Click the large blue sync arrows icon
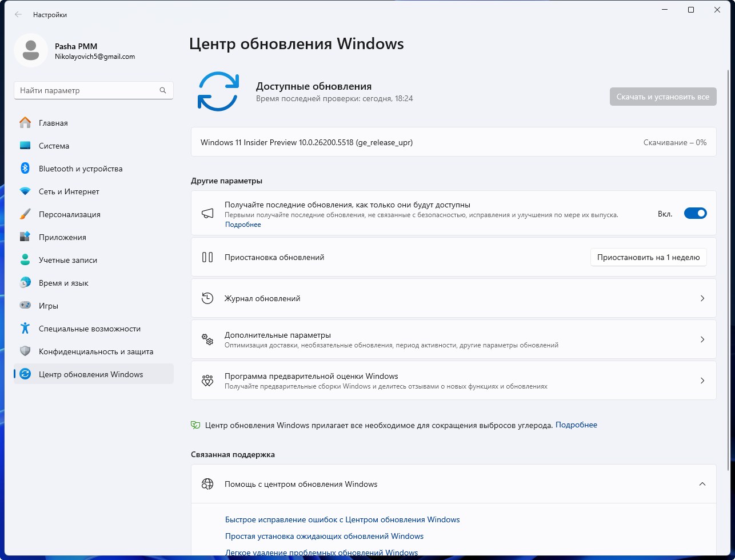The image size is (735, 560). click(218, 91)
